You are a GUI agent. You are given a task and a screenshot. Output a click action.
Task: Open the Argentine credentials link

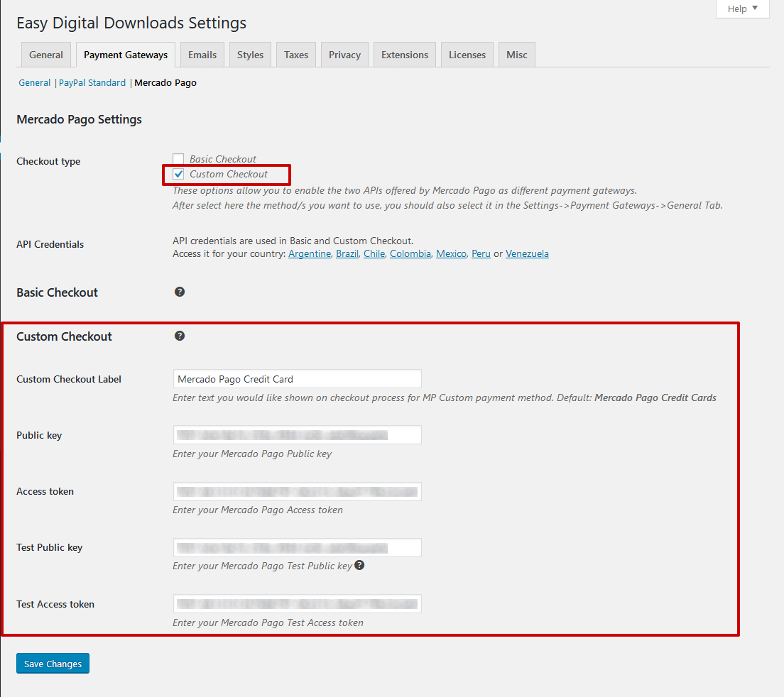tap(310, 254)
